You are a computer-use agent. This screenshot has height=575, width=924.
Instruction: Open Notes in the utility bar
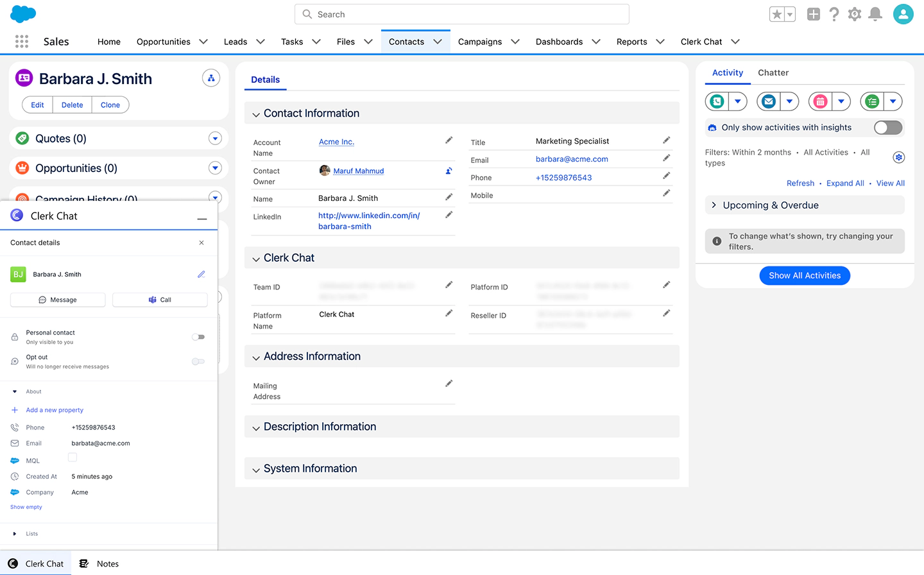click(99, 563)
